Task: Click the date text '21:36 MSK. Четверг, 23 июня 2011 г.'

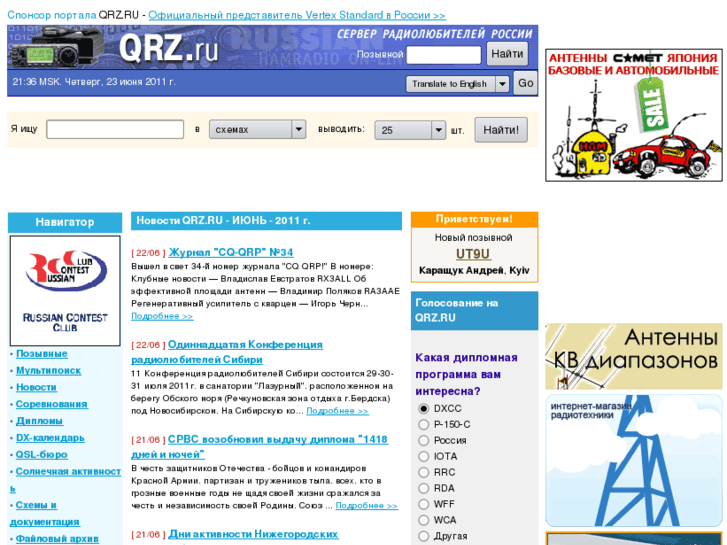Action: 94,82
